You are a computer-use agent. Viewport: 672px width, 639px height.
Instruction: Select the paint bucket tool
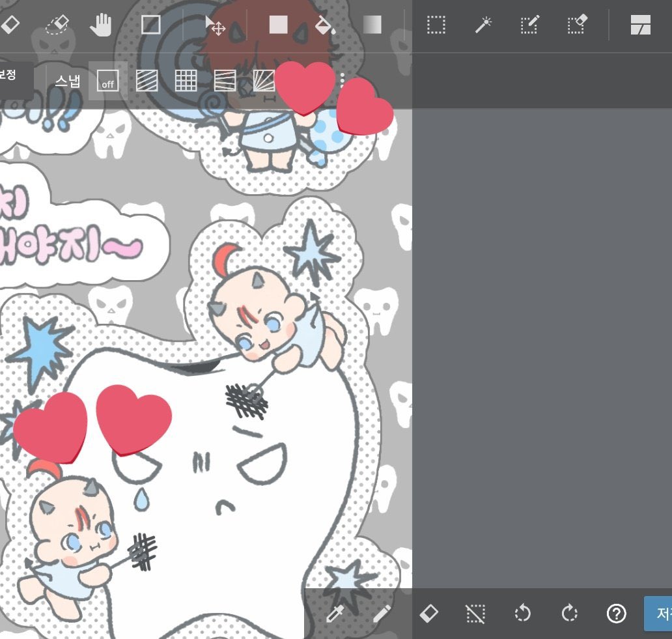pos(326,25)
